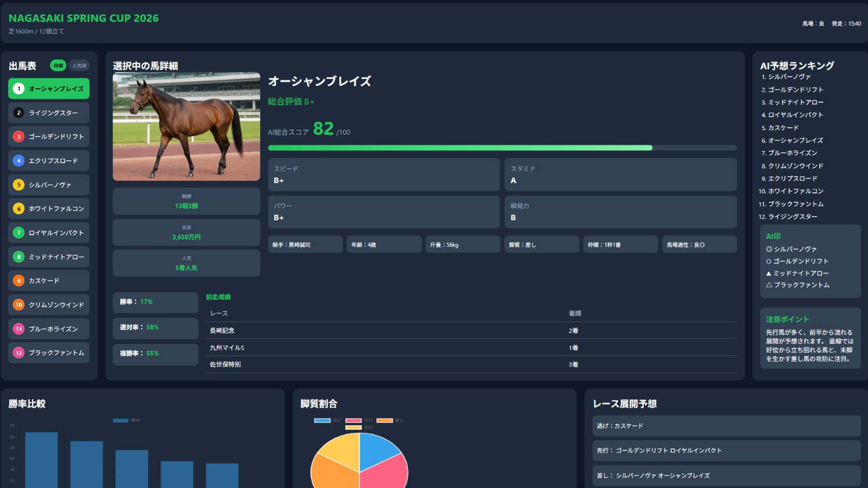
Task: Switch the entry list to 枠順 order
Action: [x=58, y=66]
